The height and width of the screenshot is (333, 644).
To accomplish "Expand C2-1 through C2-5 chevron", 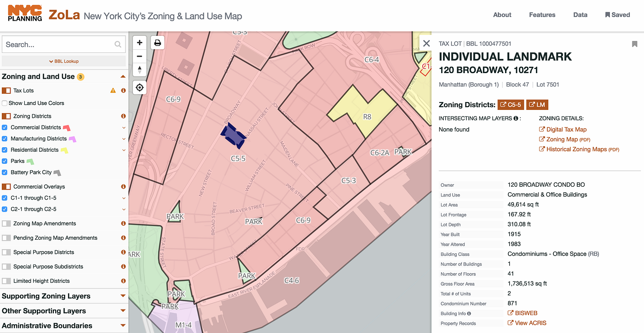I will point(124,209).
